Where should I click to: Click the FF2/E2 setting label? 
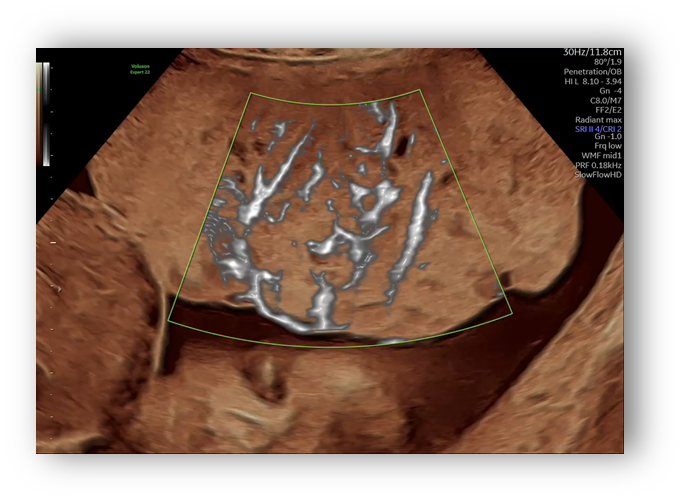(x=606, y=117)
